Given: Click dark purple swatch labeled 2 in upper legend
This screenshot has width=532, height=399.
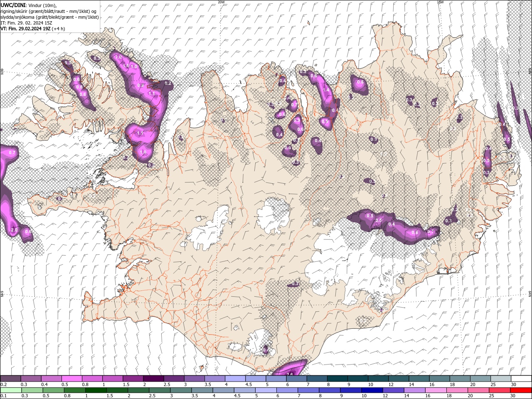Looking at the screenshot, I should [153, 379].
